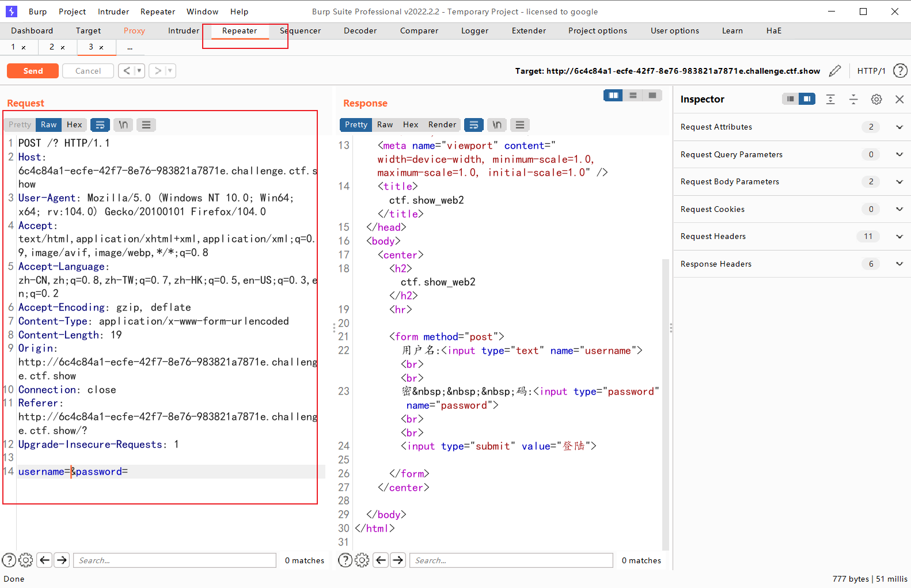911x588 pixels.
Task: Toggle word wrap in Request editor
Action: pos(100,124)
